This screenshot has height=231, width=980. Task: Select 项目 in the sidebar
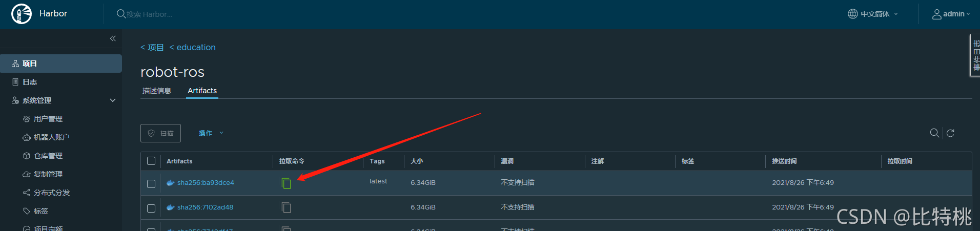(x=61, y=64)
